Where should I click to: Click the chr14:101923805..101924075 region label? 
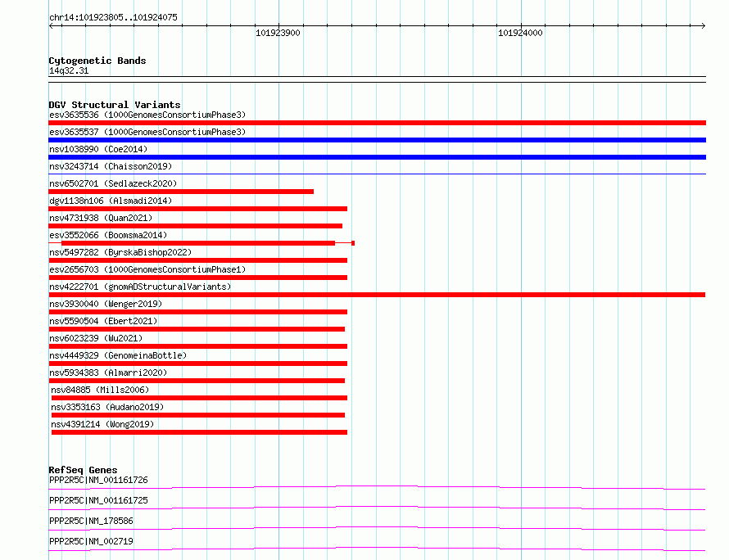(113, 18)
